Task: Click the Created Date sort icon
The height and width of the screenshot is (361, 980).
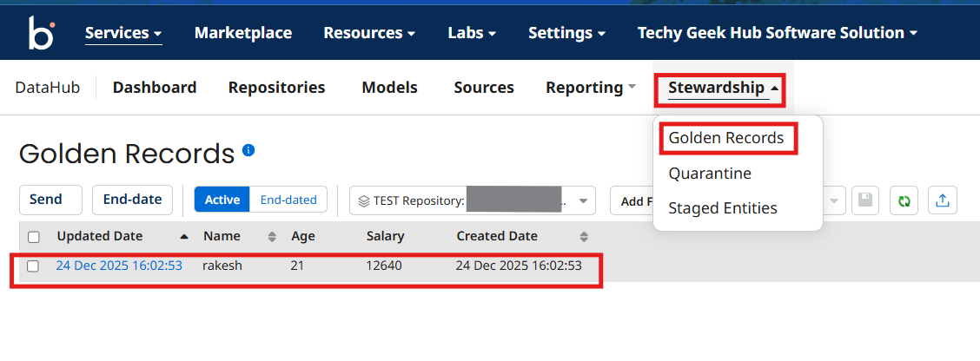Action: tap(584, 237)
